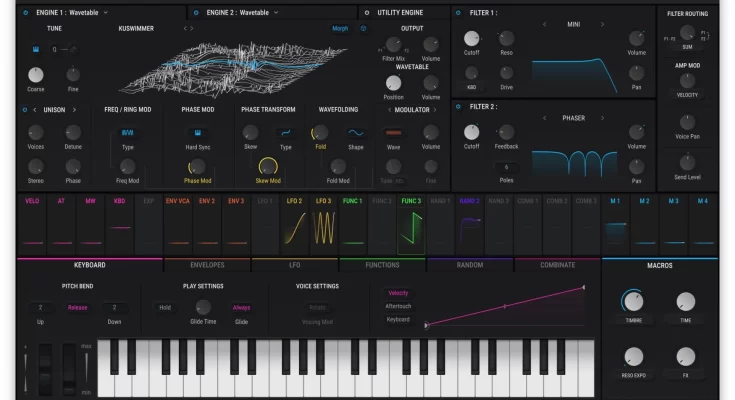Click the Hard Sync icon in Phase Mod
The image size is (735, 400).
pyautogui.click(x=197, y=132)
